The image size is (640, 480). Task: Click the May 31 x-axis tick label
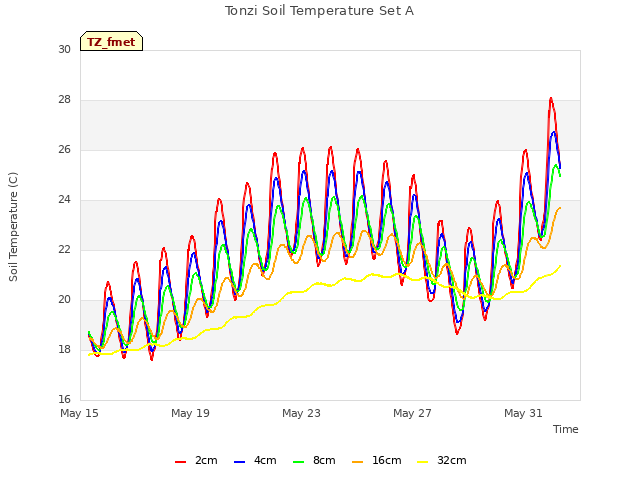pyautogui.click(x=523, y=413)
